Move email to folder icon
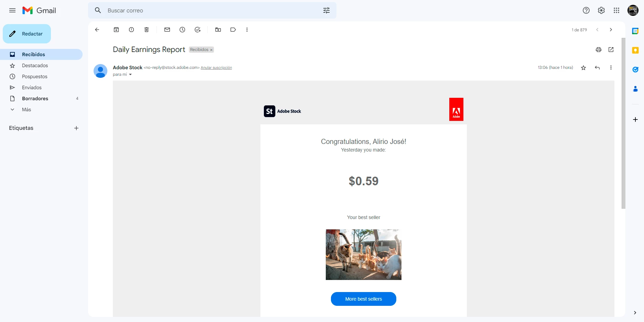Image resolution: width=644 pixels, height=322 pixels. pyautogui.click(x=218, y=30)
